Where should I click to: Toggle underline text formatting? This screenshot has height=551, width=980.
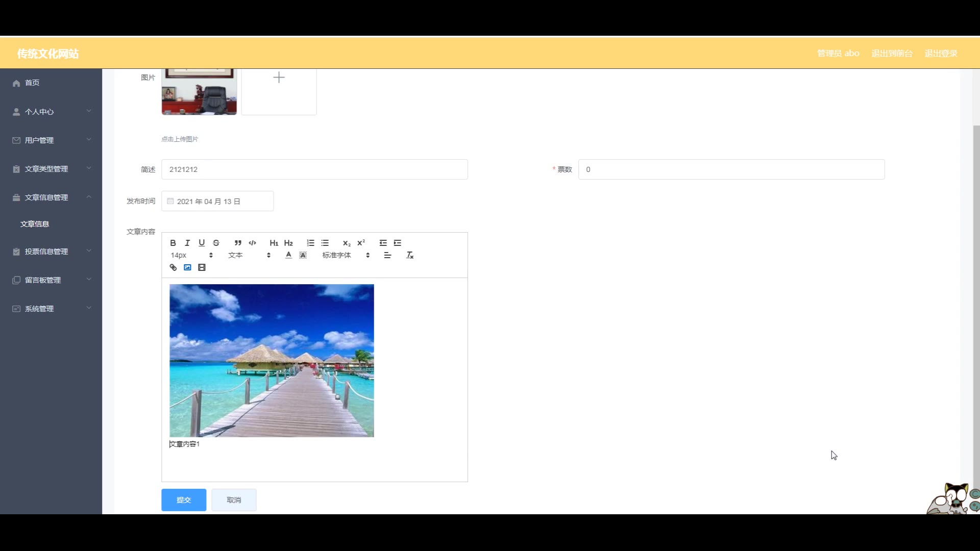(x=202, y=243)
